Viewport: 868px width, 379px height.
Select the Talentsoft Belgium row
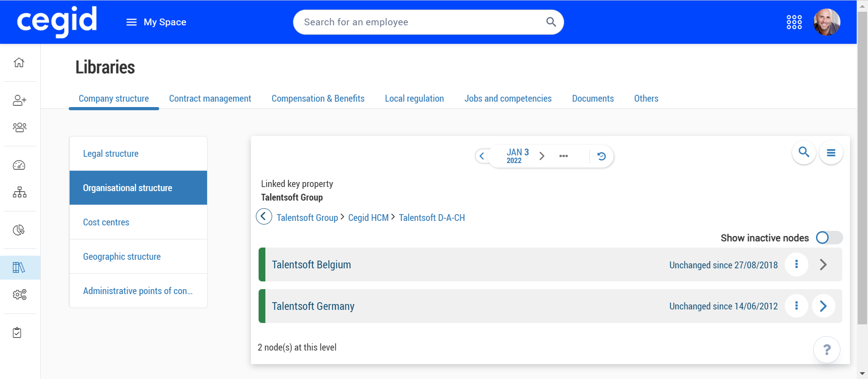[x=550, y=264]
